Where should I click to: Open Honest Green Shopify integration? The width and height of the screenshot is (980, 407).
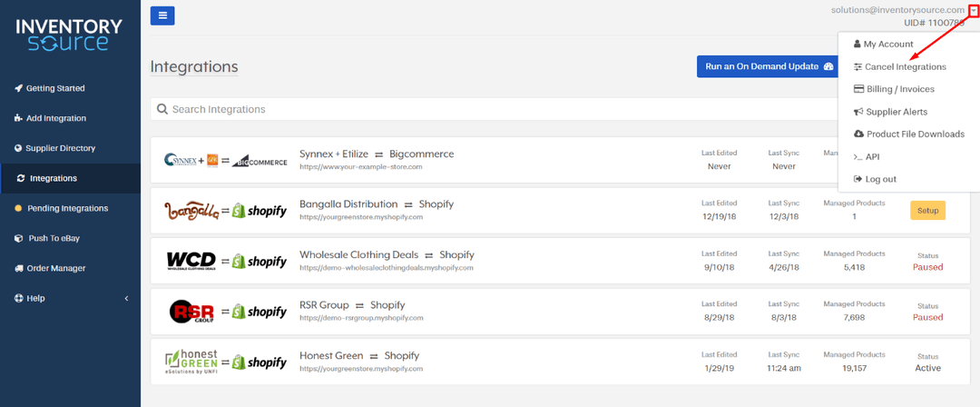click(x=359, y=355)
